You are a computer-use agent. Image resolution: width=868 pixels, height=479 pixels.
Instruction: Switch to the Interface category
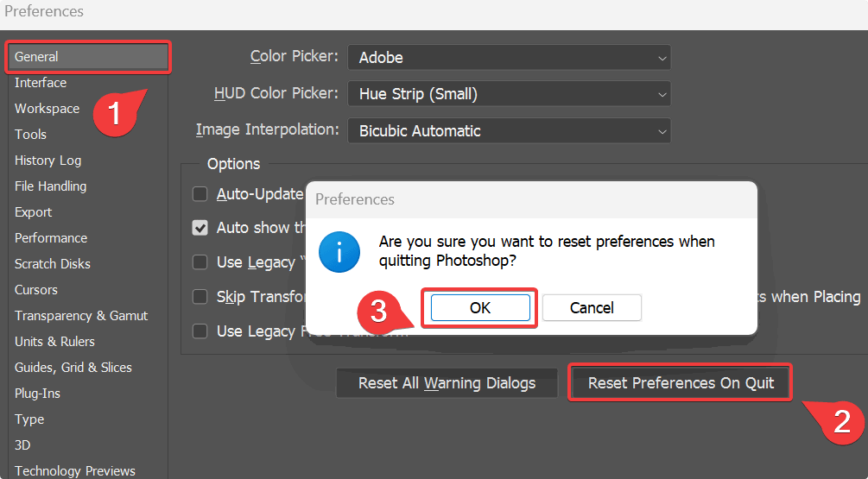click(41, 83)
